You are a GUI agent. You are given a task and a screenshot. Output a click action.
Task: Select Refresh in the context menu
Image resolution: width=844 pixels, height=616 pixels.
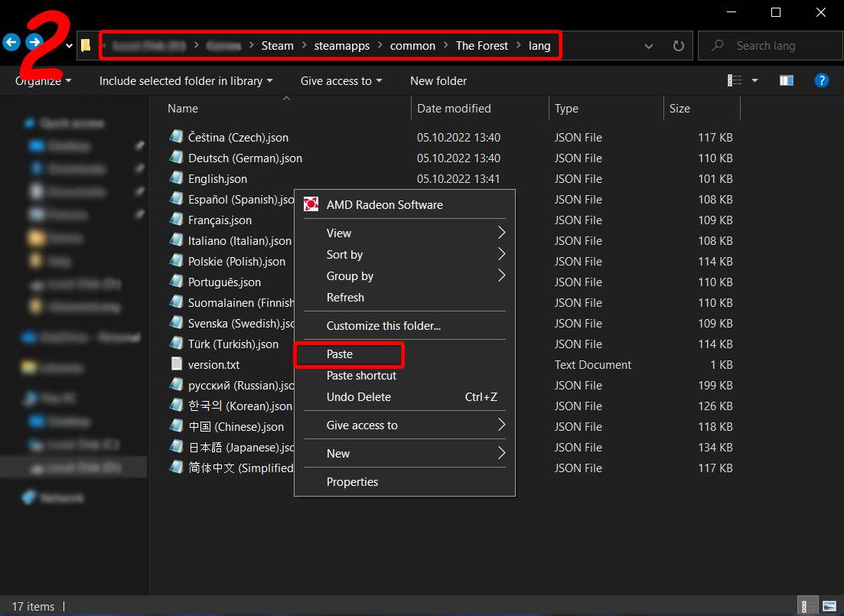pos(345,298)
